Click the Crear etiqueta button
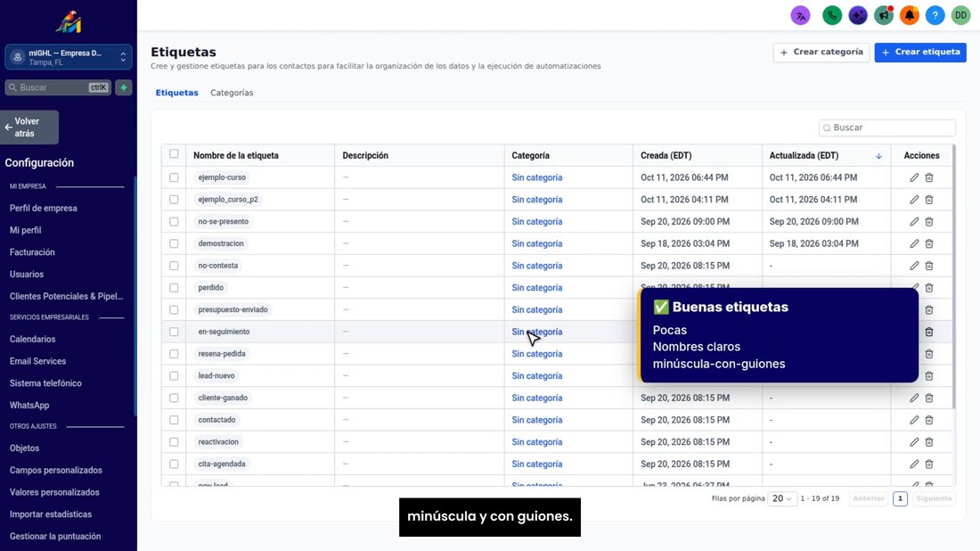980x551 pixels. 920,53
